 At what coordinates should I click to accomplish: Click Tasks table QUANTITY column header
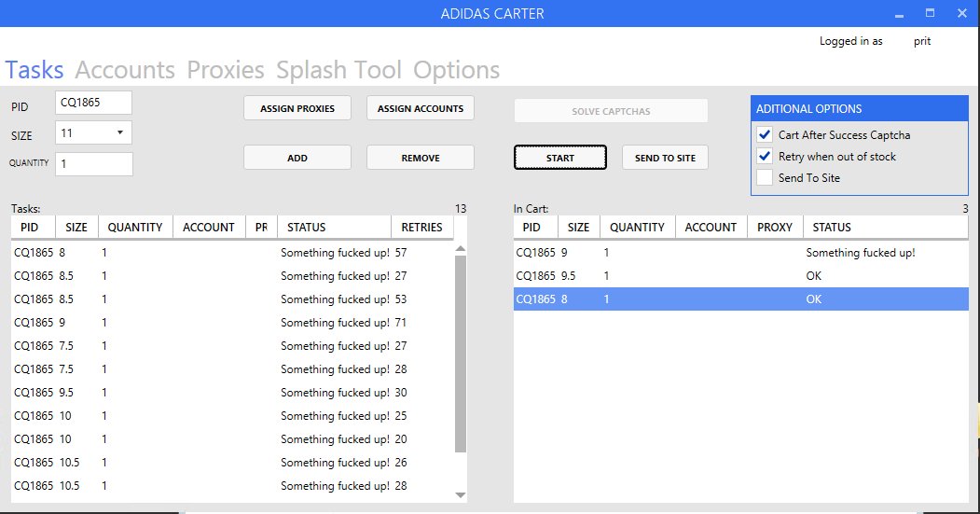135,227
